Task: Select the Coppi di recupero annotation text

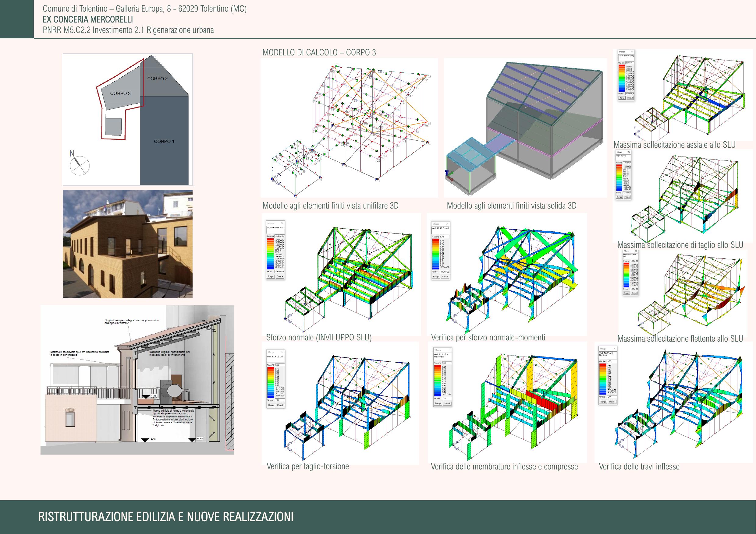Action: coord(131,321)
